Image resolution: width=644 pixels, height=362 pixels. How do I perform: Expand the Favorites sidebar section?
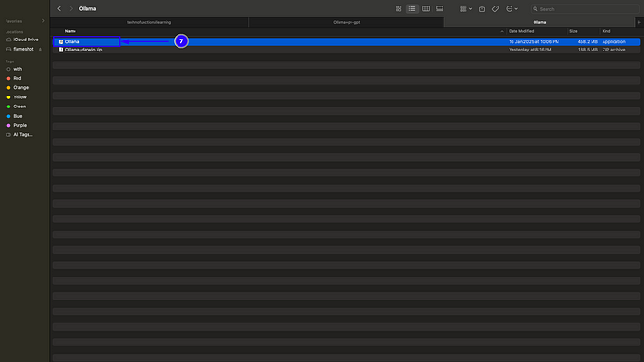[x=43, y=21]
